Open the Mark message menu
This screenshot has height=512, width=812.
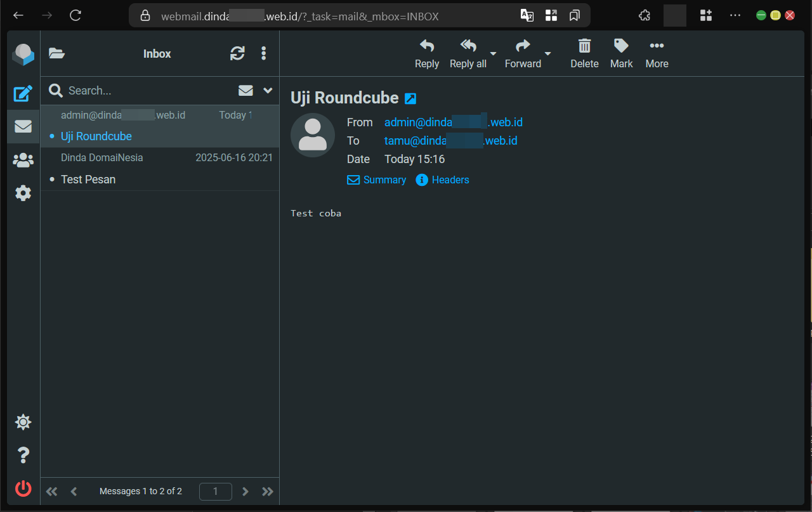click(621, 53)
